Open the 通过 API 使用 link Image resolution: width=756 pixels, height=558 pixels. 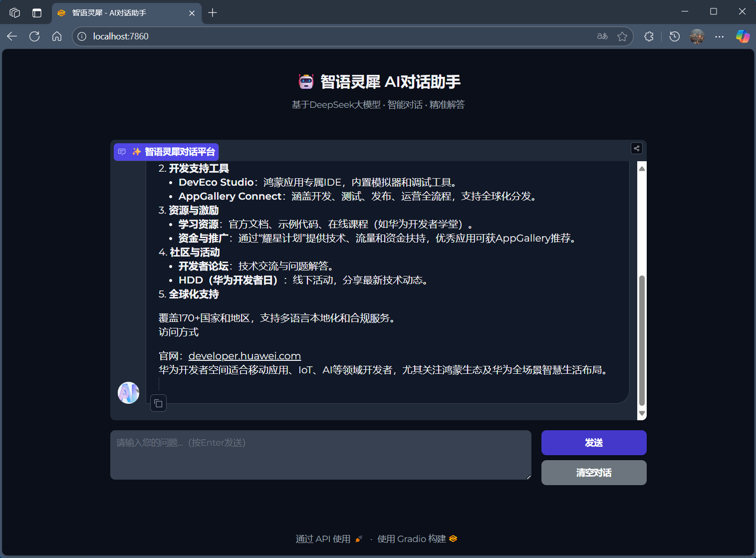coord(329,539)
